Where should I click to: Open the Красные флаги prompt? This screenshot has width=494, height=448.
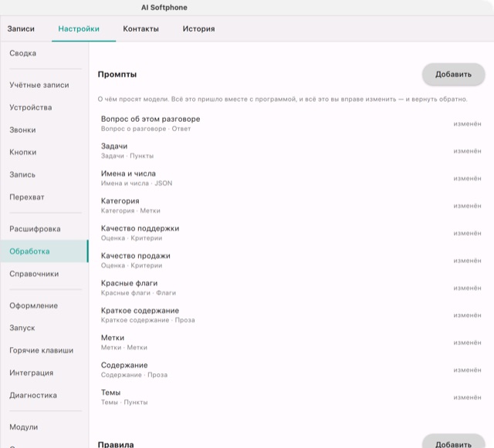click(x=291, y=288)
